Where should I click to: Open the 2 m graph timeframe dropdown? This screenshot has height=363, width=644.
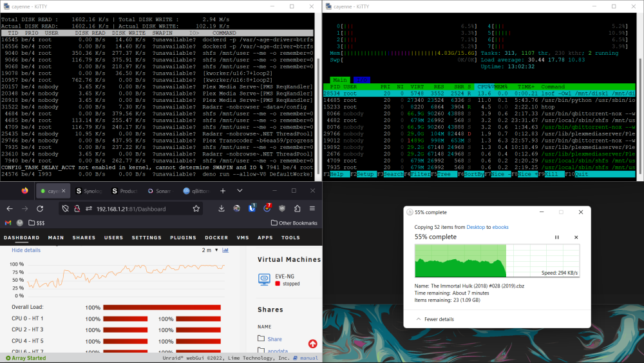[x=209, y=250]
